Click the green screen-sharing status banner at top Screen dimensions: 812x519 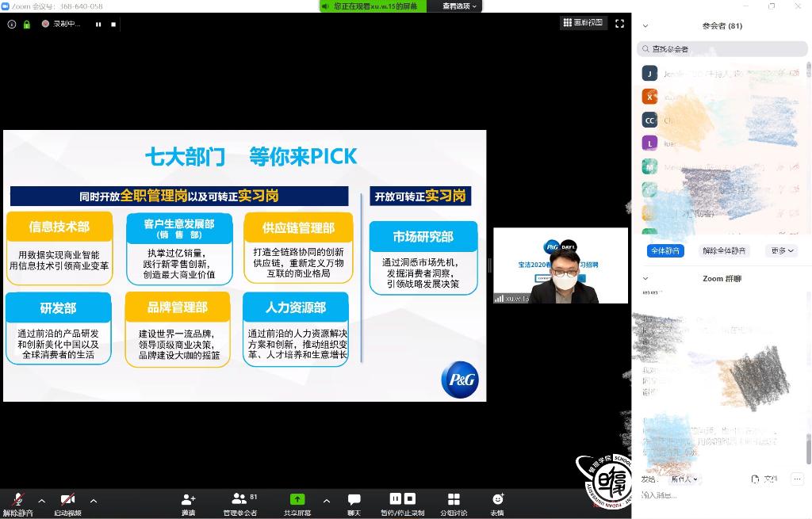point(373,6)
